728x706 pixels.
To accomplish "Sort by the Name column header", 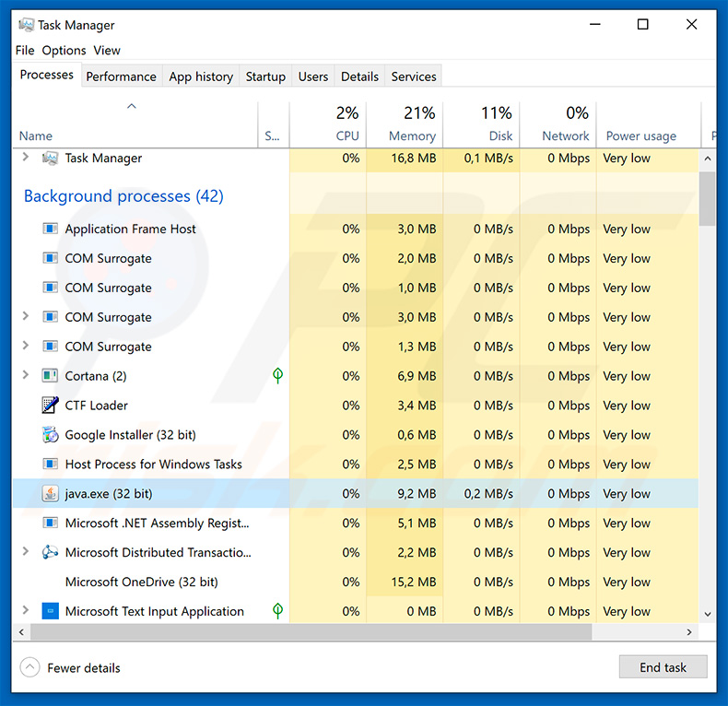I will pos(135,124).
